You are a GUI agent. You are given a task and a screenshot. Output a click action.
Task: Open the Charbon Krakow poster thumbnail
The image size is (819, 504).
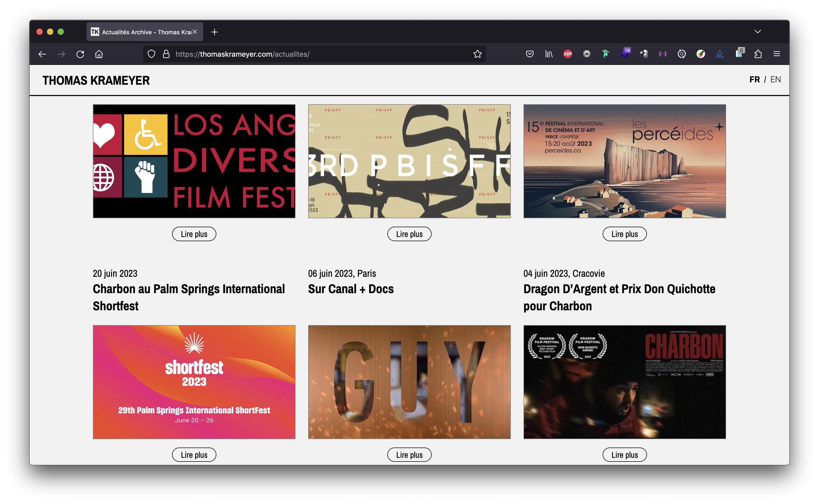click(x=625, y=382)
